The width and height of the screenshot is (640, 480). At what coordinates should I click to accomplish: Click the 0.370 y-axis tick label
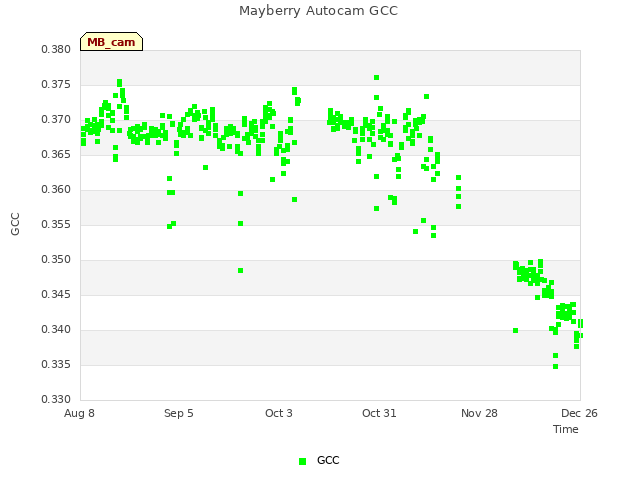(x=56, y=120)
